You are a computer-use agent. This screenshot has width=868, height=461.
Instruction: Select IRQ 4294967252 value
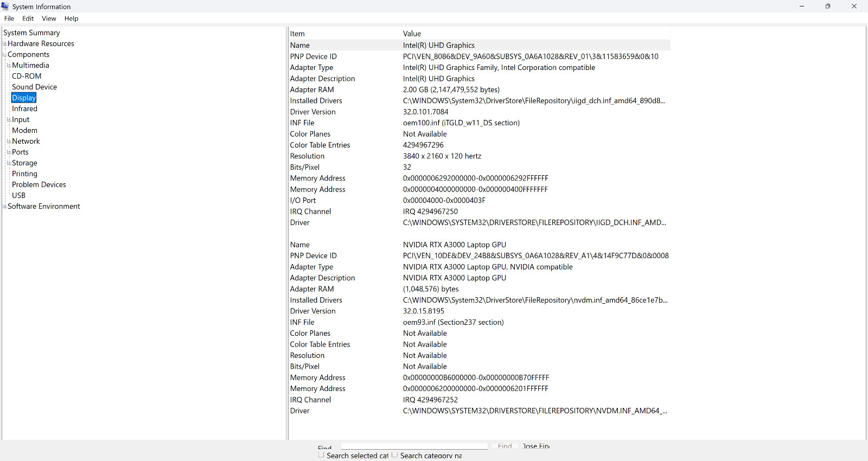pos(430,400)
